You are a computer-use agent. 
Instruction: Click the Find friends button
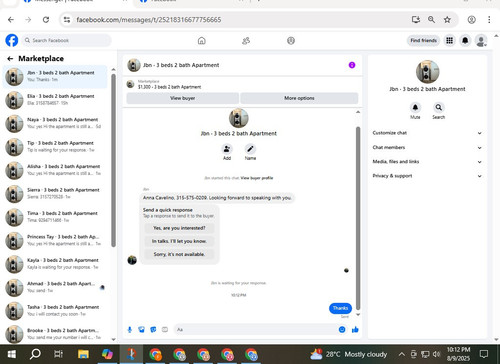coord(423,40)
